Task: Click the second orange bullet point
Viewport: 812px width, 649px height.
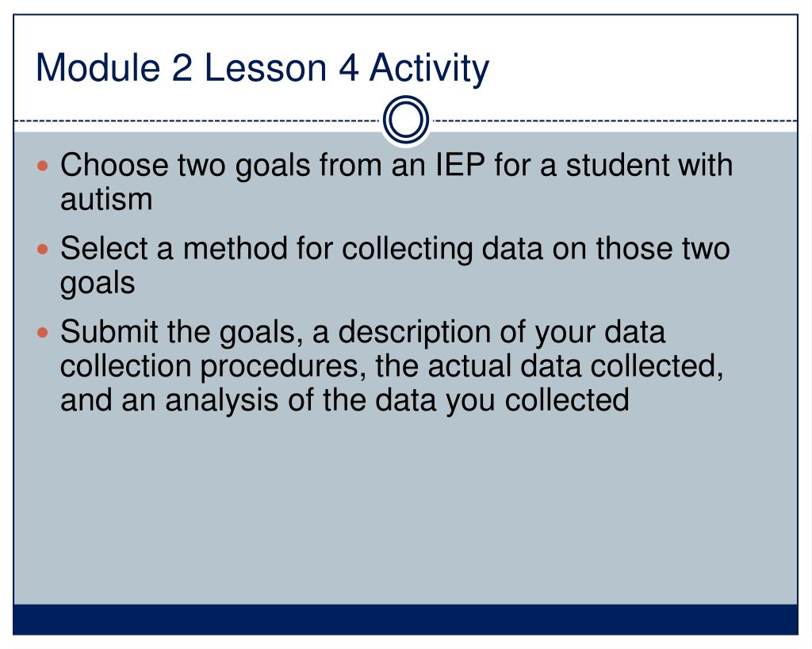Action: 43,250
